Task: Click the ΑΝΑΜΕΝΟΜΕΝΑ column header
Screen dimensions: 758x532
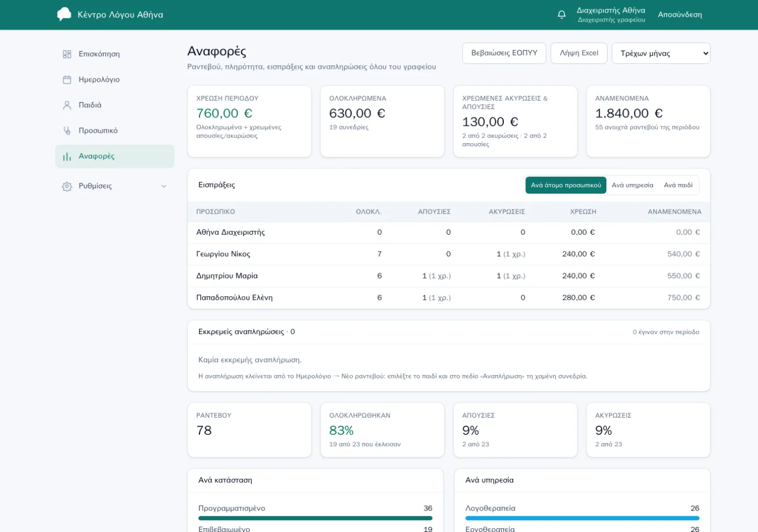Action: pos(674,212)
